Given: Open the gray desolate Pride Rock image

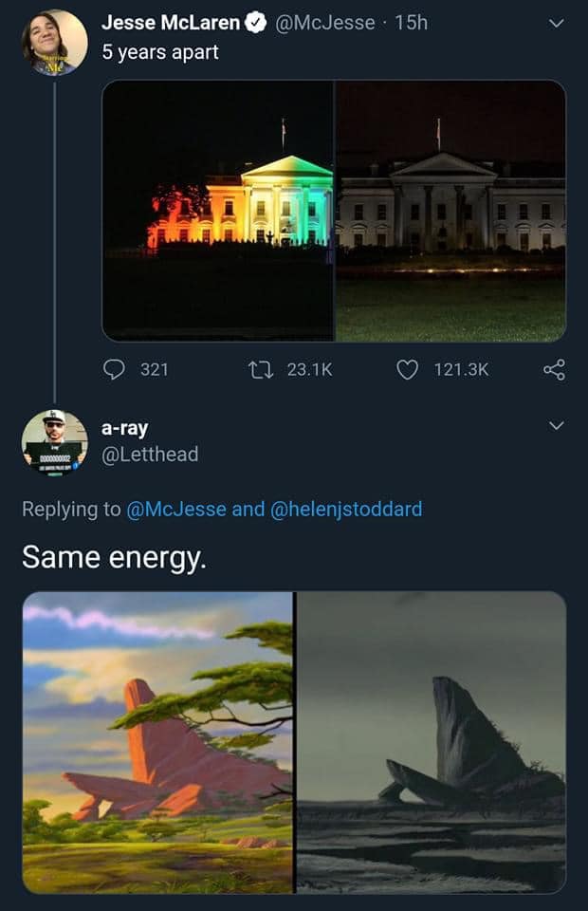Looking at the screenshot, I should pos(432,742).
